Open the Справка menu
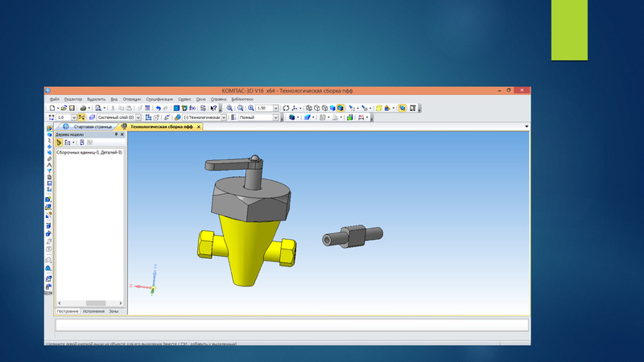The width and height of the screenshot is (644, 362). click(218, 99)
